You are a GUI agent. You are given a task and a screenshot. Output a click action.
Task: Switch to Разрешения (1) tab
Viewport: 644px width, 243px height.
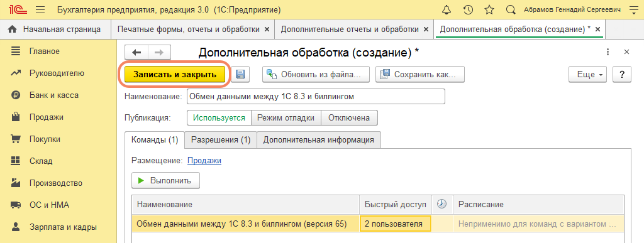point(221,140)
